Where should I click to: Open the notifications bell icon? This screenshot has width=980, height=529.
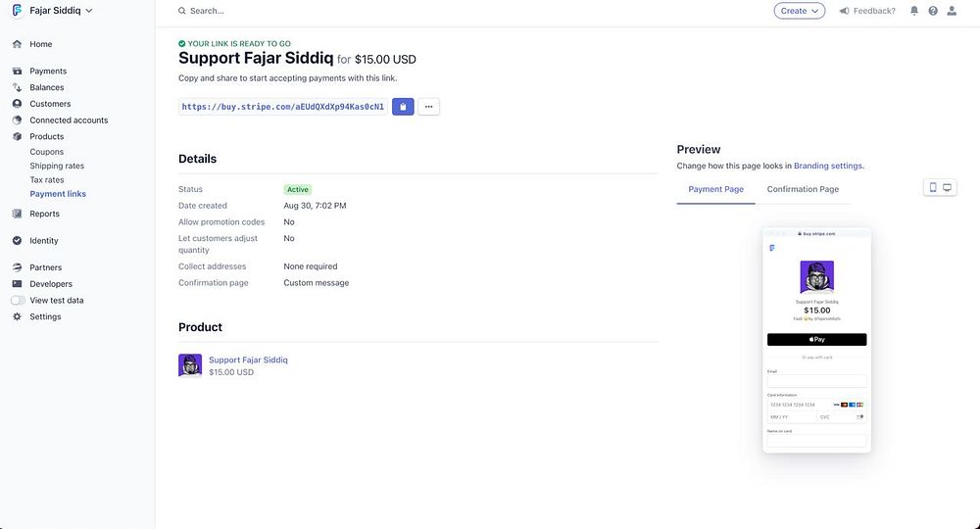coord(914,11)
